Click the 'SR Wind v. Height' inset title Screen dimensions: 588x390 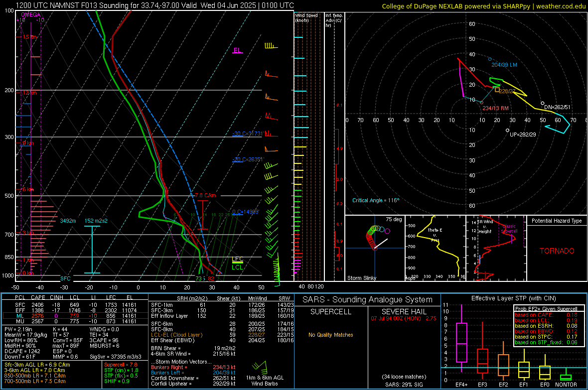(x=485, y=227)
